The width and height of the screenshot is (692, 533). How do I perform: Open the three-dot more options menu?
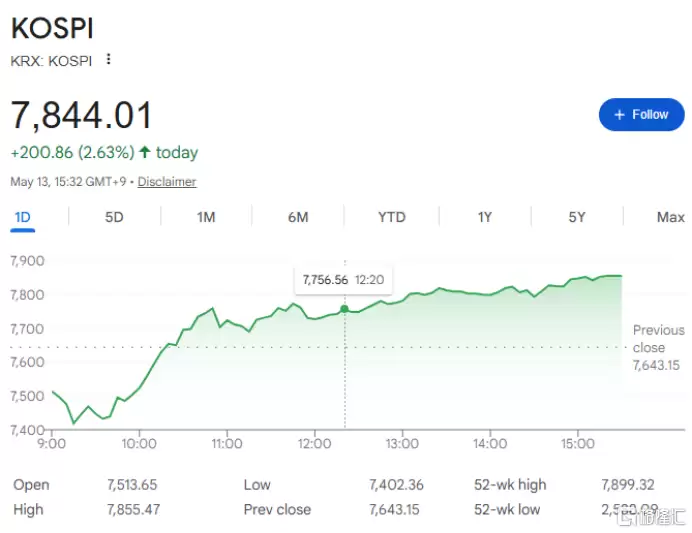click(x=108, y=59)
